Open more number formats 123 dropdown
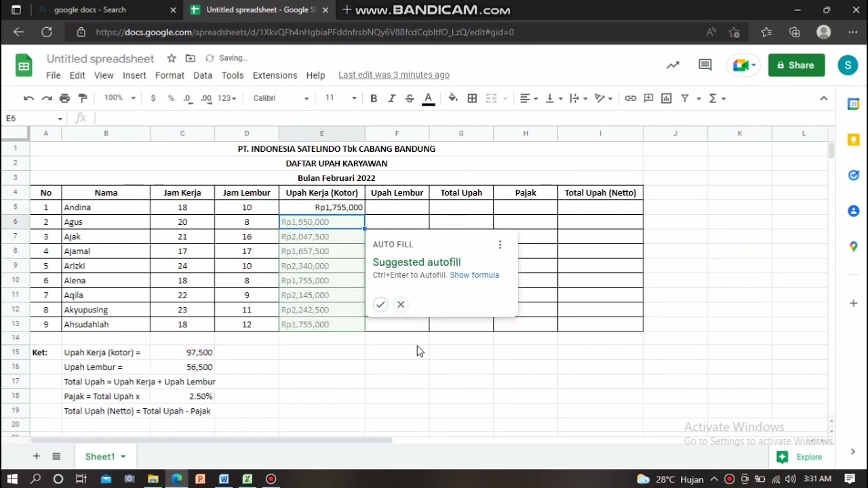Viewport: 868px width, 488px height. tap(227, 98)
